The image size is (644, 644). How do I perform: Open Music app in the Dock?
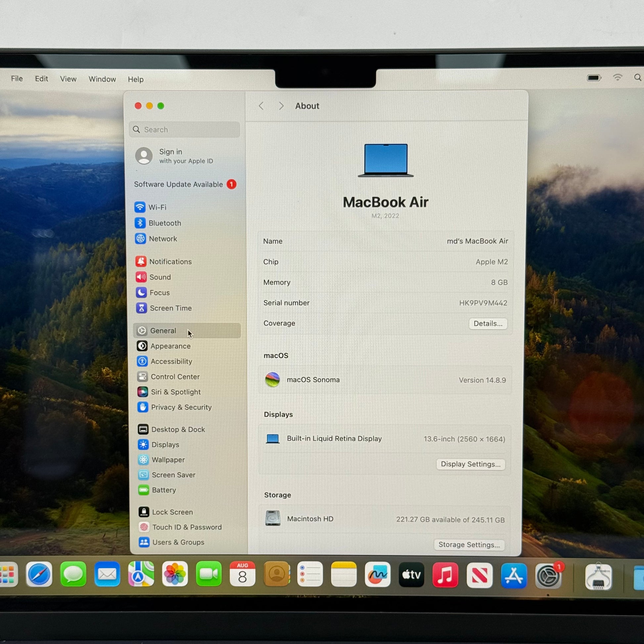tap(445, 575)
